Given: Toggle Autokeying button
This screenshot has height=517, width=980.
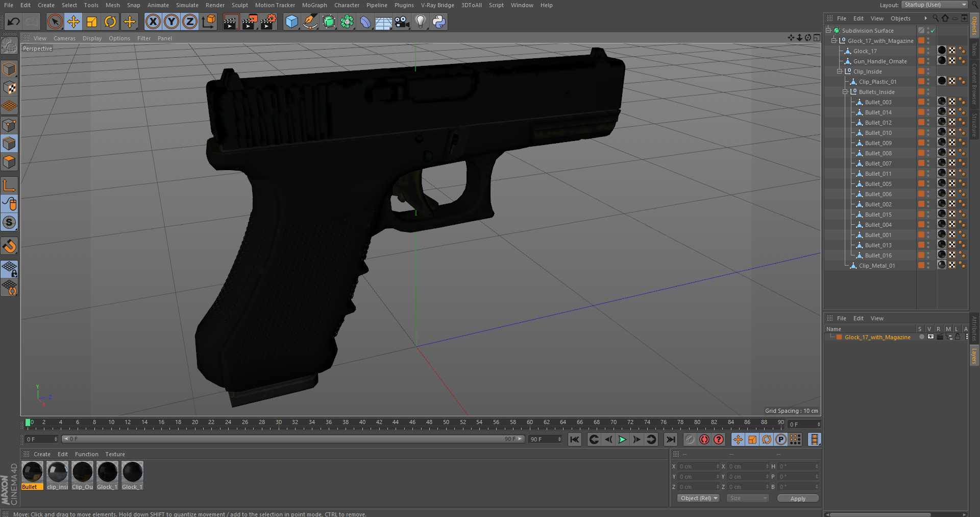Looking at the screenshot, I should (704, 439).
